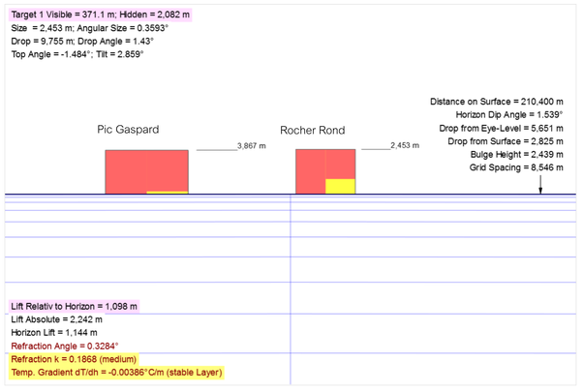Click the 3,867 m height label
583x392 pixels.
click(x=251, y=145)
